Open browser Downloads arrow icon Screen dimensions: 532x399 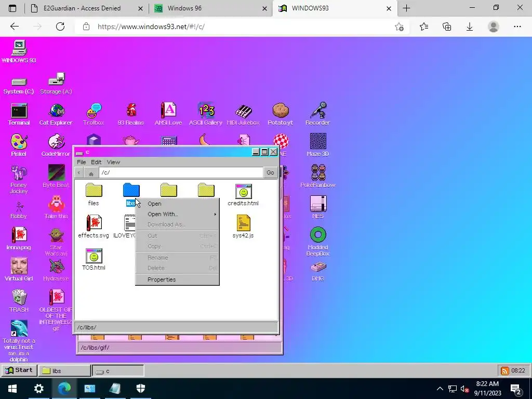(x=470, y=26)
